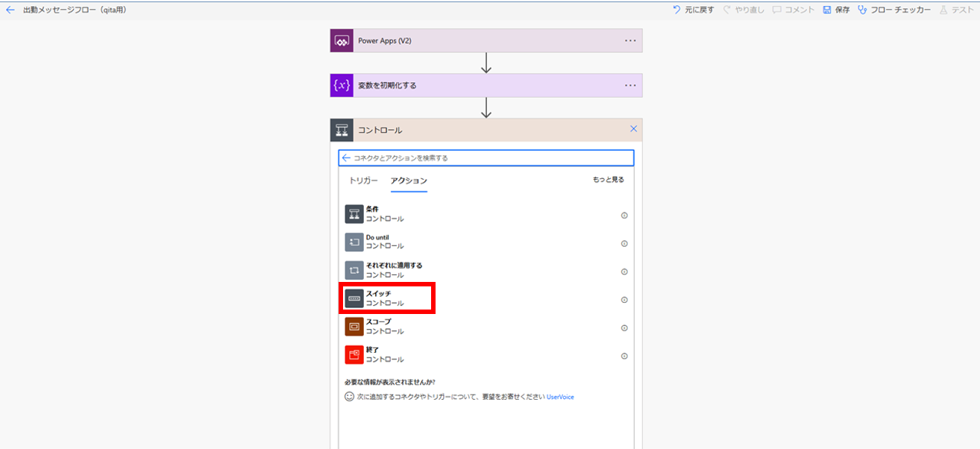Image resolution: width=980 pixels, height=449 pixels.
Task: Show info for the スコープ action
Action: (624, 328)
